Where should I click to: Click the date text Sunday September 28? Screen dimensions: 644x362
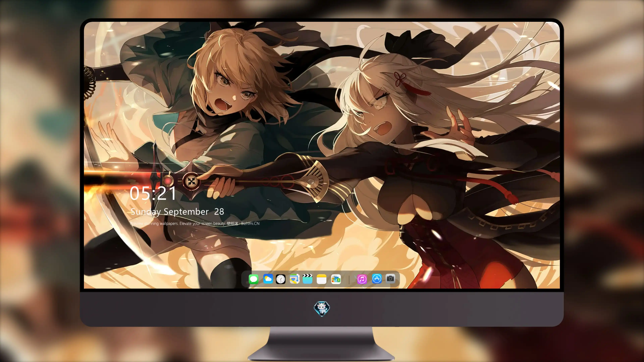click(x=177, y=212)
